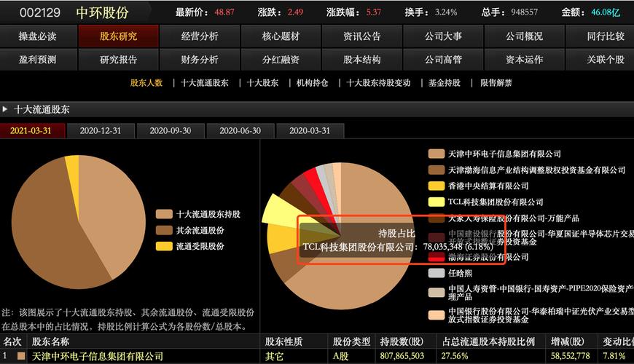This screenshot has width=634, height=364.
Task: Jump to 机构持仓 section link
Action: coord(312,83)
